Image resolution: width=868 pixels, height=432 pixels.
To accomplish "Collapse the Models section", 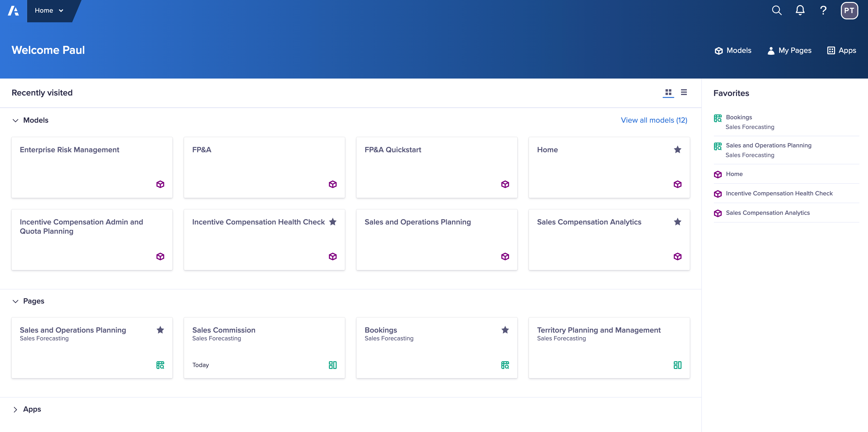I will click(x=15, y=120).
